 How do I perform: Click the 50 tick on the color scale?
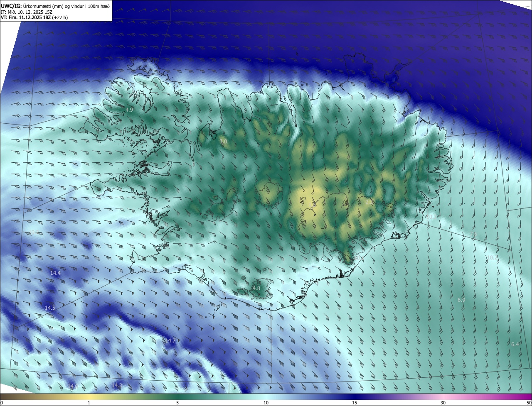click(x=529, y=403)
